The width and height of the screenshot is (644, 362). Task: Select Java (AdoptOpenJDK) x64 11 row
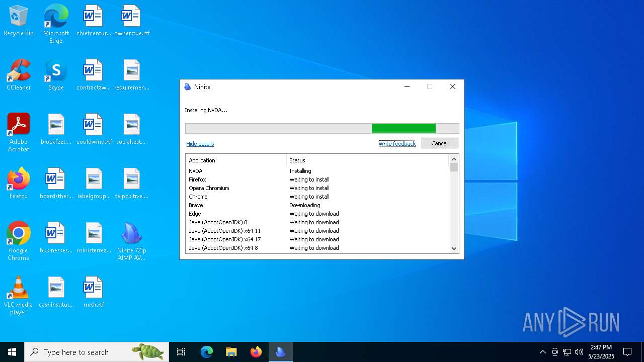coord(317,231)
